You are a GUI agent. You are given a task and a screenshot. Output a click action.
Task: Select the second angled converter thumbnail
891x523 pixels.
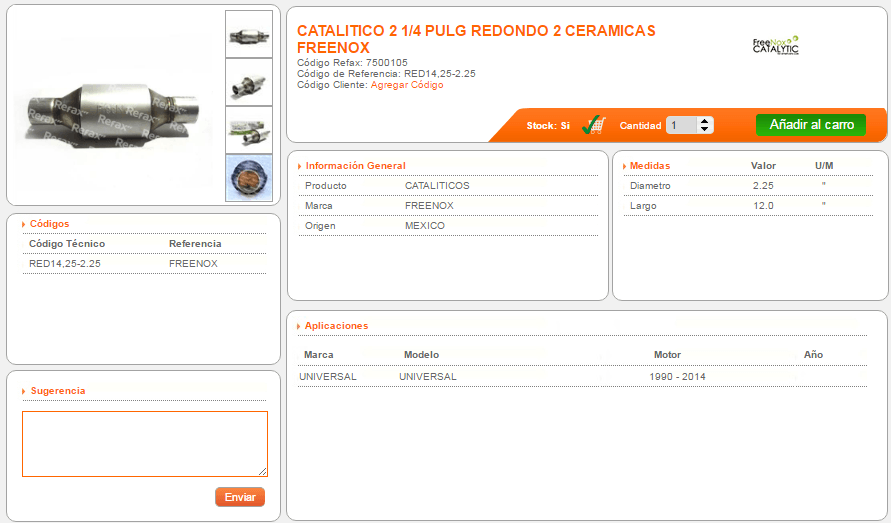(249, 82)
